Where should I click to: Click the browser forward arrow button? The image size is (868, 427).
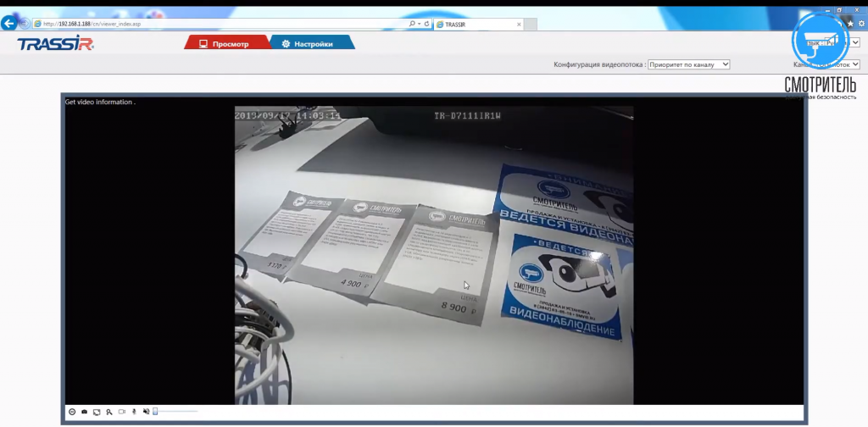click(24, 24)
